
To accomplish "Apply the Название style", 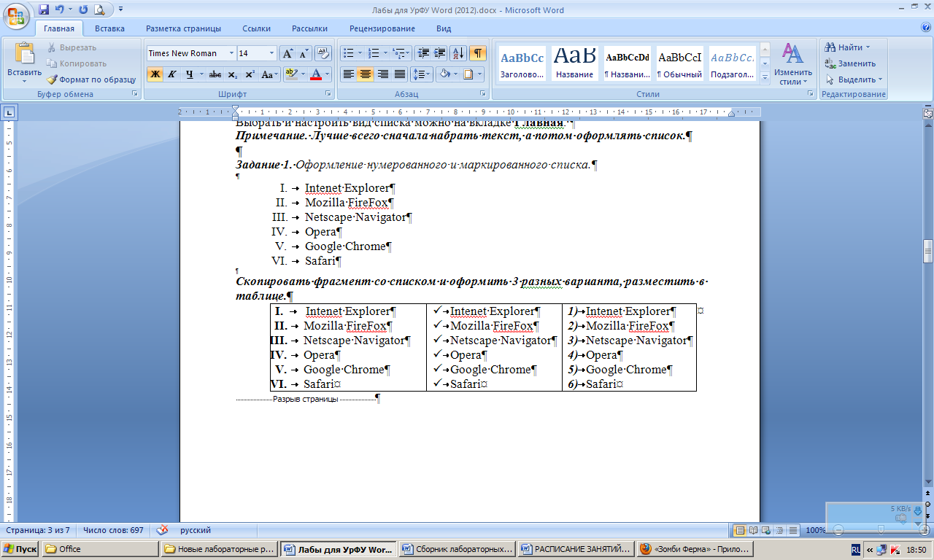I will (574, 63).
